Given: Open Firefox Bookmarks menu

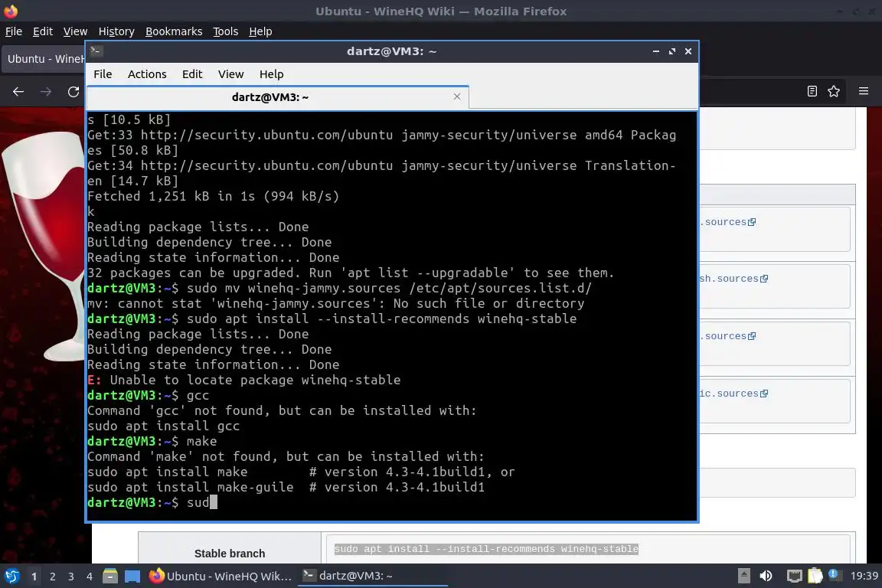Looking at the screenshot, I should click(174, 31).
